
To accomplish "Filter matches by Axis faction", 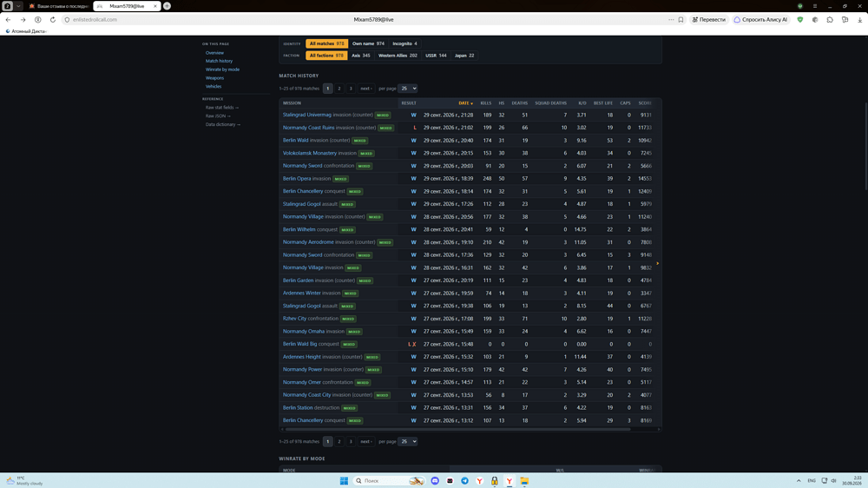I will (x=361, y=56).
